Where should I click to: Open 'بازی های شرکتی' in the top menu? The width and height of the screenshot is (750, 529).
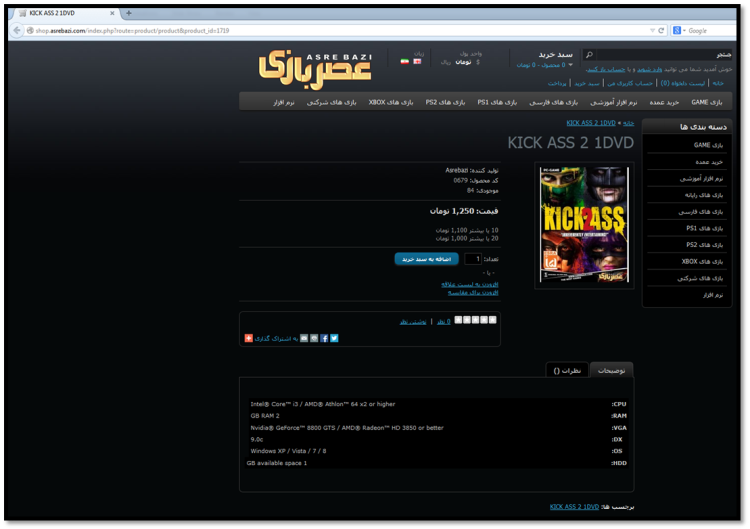(x=331, y=102)
